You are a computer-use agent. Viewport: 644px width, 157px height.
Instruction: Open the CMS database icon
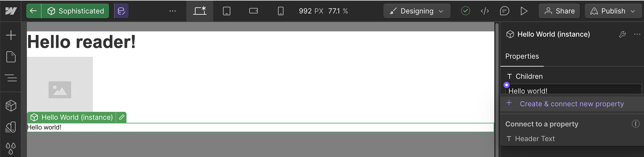[x=121, y=11]
